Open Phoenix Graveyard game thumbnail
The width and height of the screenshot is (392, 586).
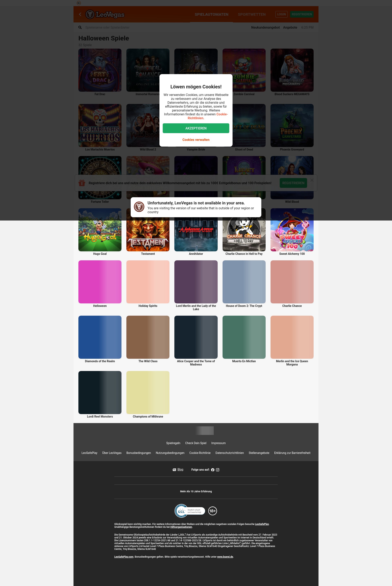[x=292, y=126]
